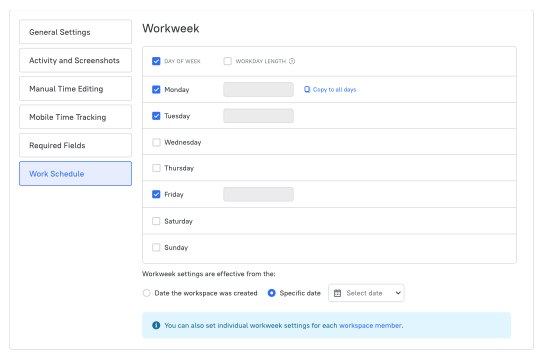Toggle the Day of Week checkbox
Image resolution: width=544 pixels, height=362 pixels.
156,61
